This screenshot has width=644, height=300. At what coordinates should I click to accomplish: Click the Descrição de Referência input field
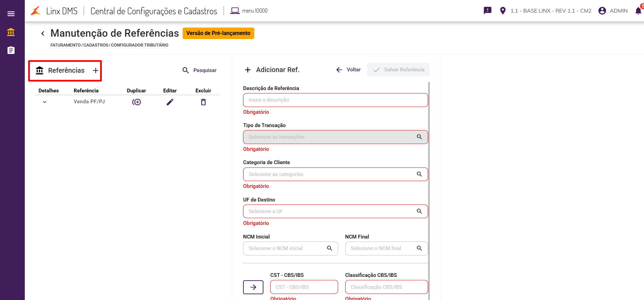pyautogui.click(x=335, y=100)
